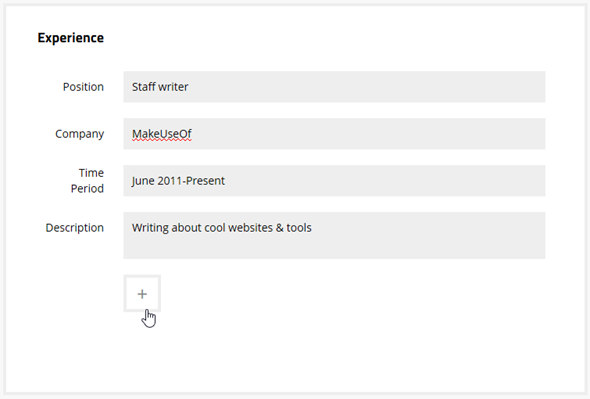Click the word tools ending the description

pos(299,228)
